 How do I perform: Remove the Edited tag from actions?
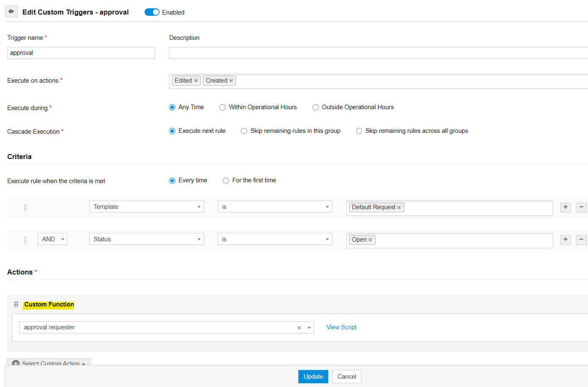pos(196,81)
